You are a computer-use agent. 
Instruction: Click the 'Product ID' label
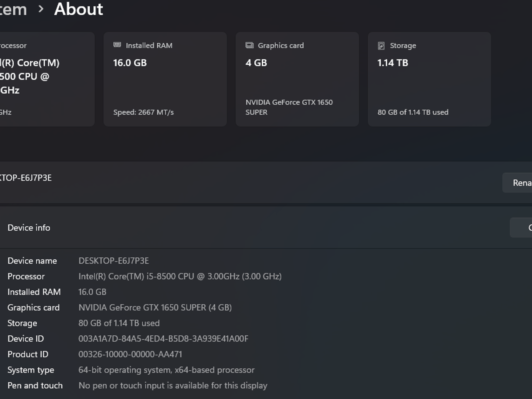28,354
